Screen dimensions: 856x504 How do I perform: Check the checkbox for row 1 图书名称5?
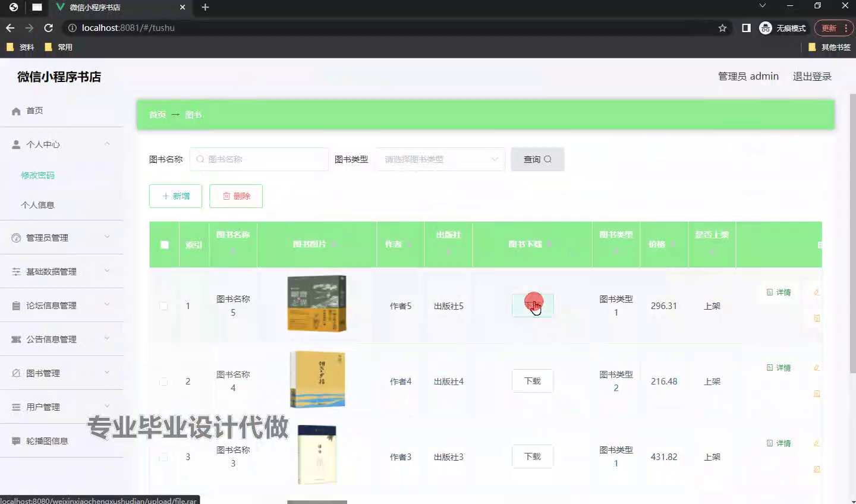point(163,306)
